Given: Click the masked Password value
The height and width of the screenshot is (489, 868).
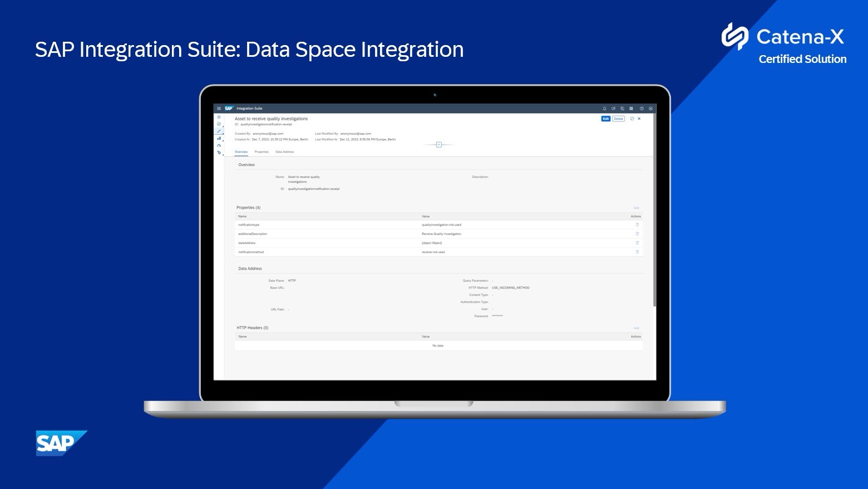Looking at the screenshot, I should [497, 316].
